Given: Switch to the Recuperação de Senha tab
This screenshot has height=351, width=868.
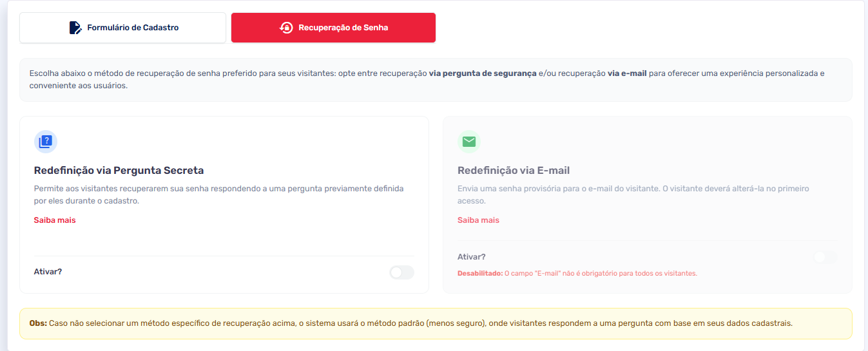Looking at the screenshot, I should point(333,28).
